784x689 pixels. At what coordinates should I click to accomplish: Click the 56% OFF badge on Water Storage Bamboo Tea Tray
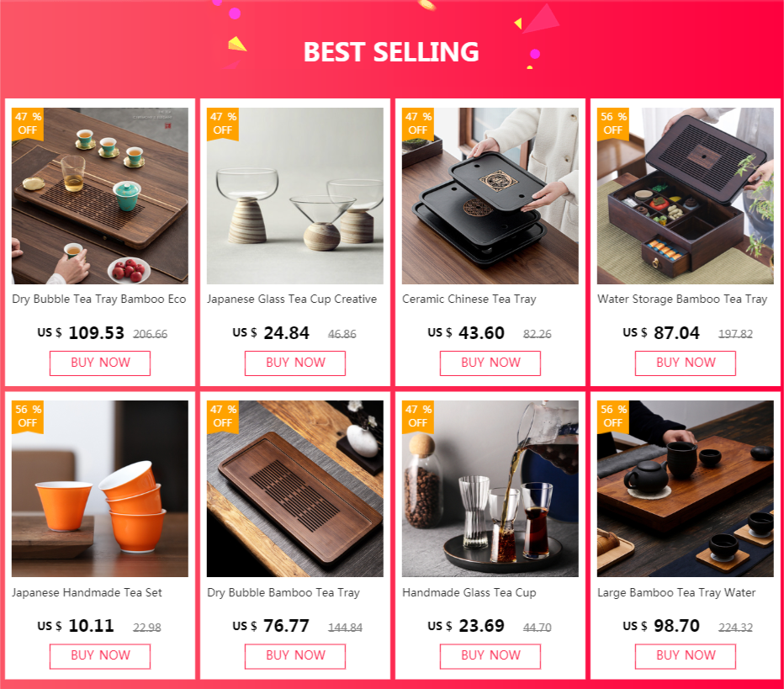[x=613, y=124]
